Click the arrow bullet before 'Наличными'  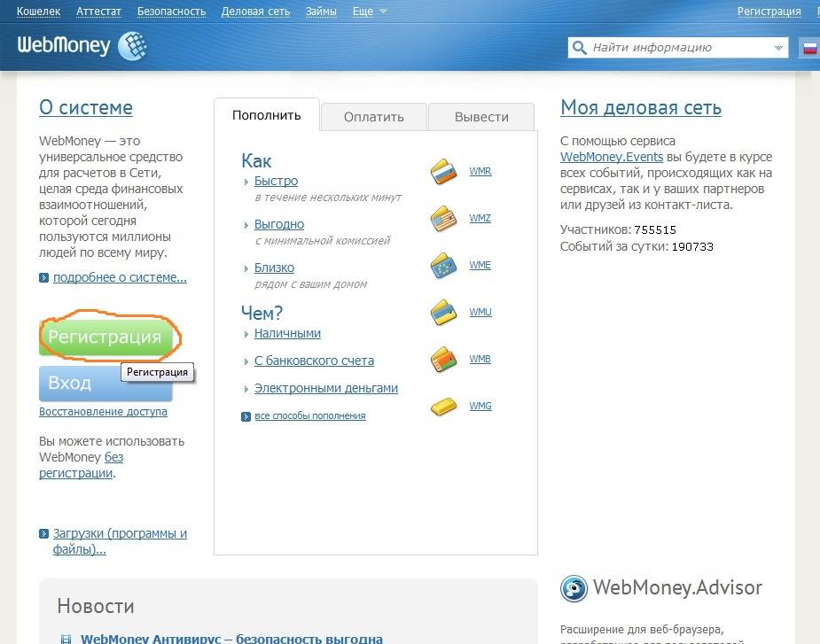coord(246,334)
